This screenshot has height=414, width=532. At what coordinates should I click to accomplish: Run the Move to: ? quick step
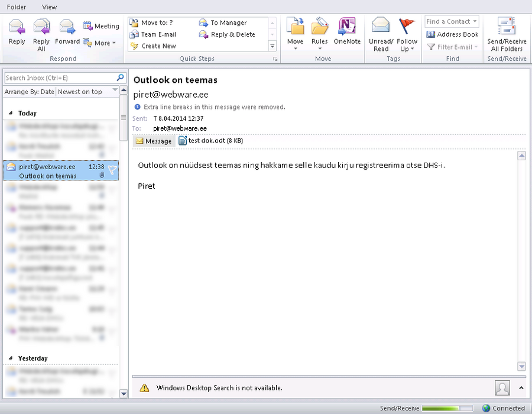point(152,22)
